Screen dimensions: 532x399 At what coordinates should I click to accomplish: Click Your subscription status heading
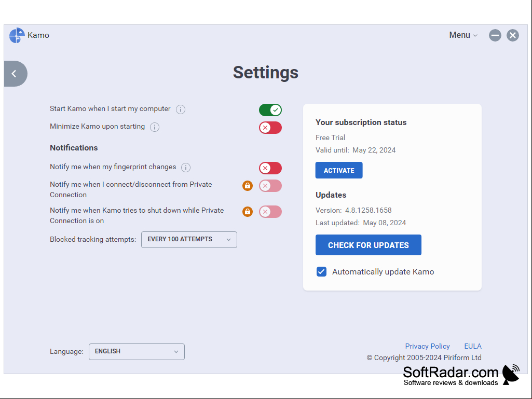coord(361,122)
